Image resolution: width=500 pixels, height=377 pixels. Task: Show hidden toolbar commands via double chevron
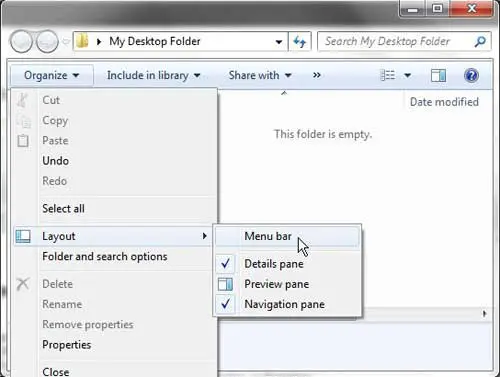pos(317,75)
